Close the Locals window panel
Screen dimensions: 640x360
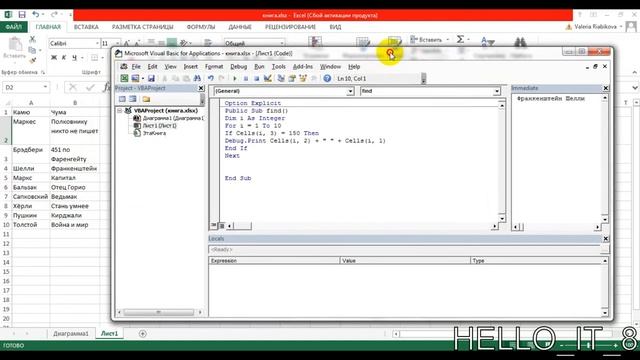(x=606, y=239)
